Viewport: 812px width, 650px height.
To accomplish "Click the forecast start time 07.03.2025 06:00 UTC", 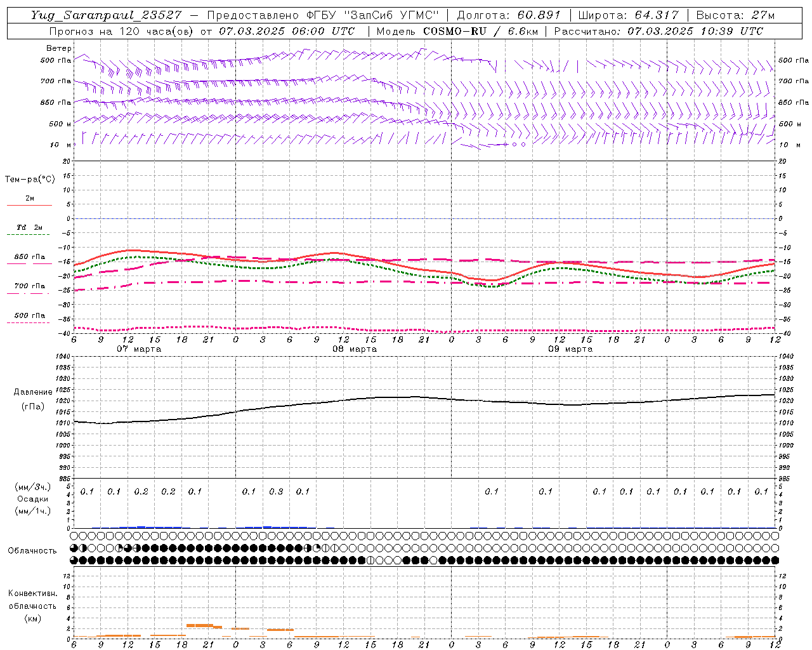I will pos(287,31).
